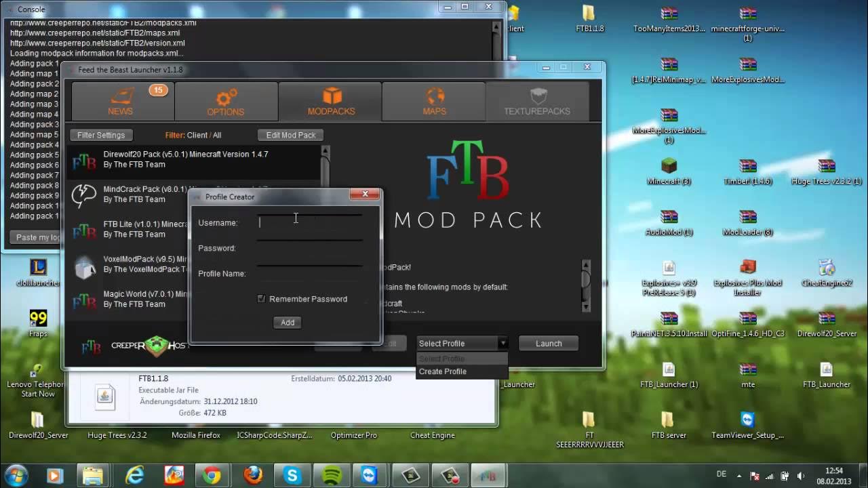Screen dimensions: 868x488
Task: Open the taskbar clock 12:54
Action: click(x=834, y=476)
